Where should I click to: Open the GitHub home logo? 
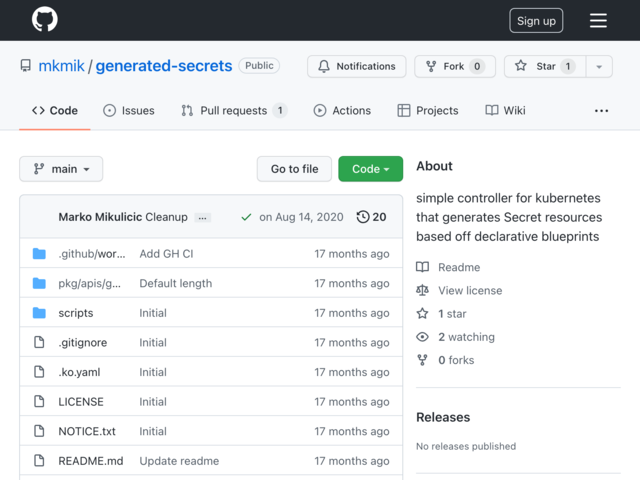(44, 19)
